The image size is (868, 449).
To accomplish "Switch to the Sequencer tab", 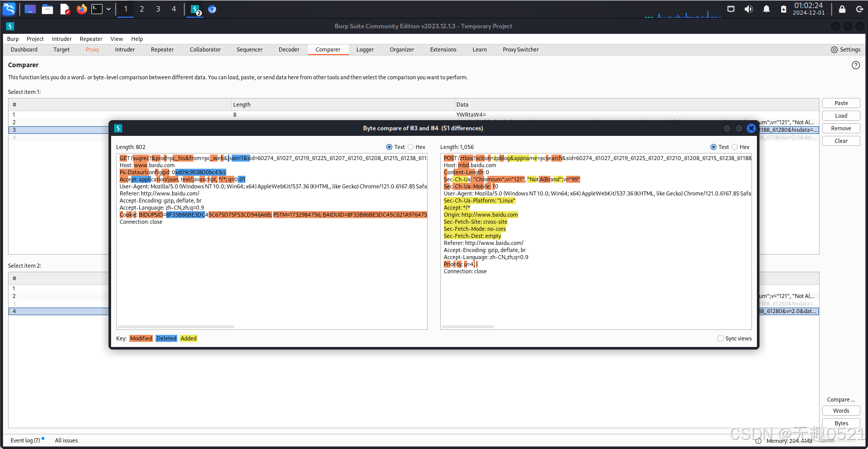I will [x=250, y=49].
